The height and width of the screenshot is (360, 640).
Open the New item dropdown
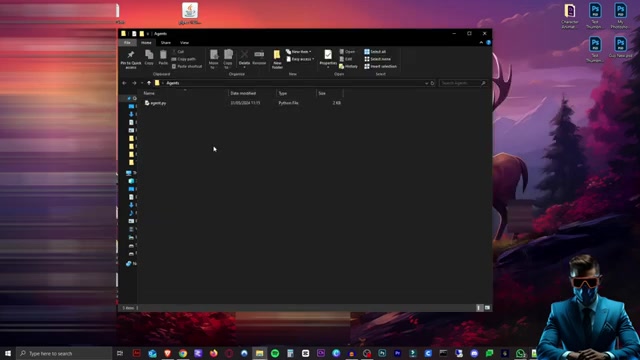[x=299, y=52]
